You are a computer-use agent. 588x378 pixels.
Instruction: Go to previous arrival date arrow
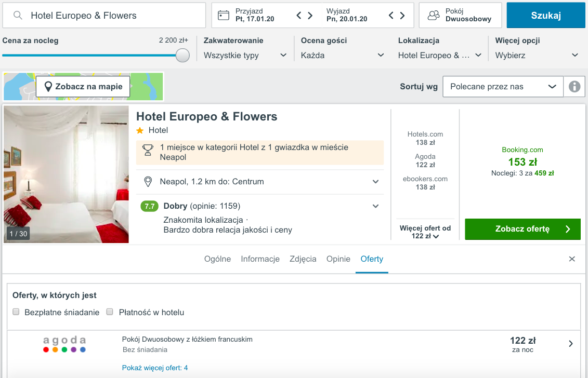point(299,16)
